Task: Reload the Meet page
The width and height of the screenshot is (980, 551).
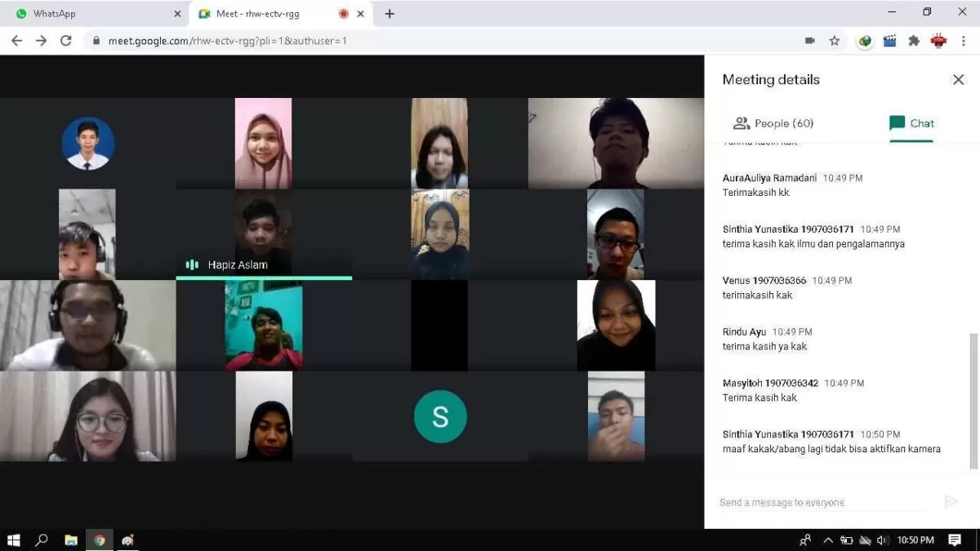Action: 66,40
